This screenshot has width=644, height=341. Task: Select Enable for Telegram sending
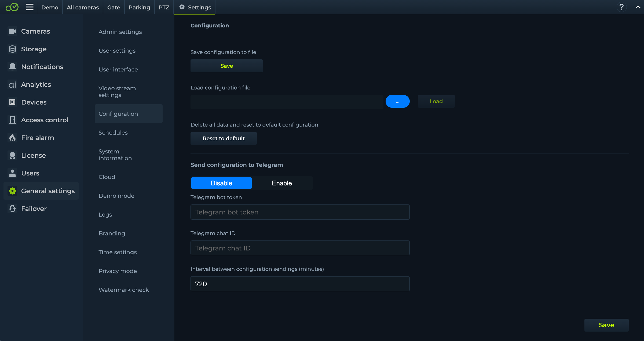click(x=282, y=183)
